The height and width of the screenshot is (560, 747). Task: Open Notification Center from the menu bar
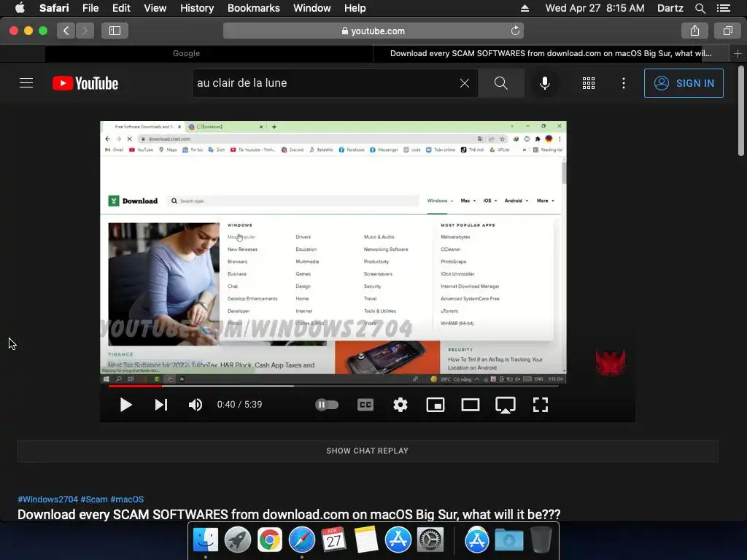pyautogui.click(x=724, y=8)
